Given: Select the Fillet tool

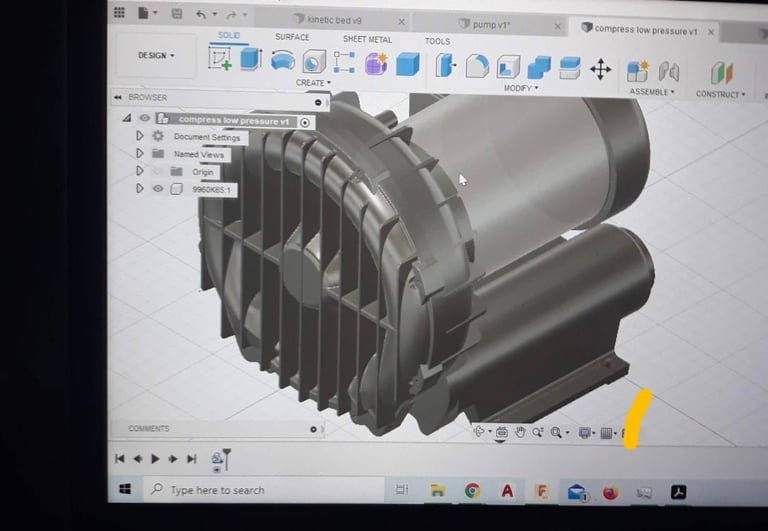Looking at the screenshot, I should tap(477, 66).
